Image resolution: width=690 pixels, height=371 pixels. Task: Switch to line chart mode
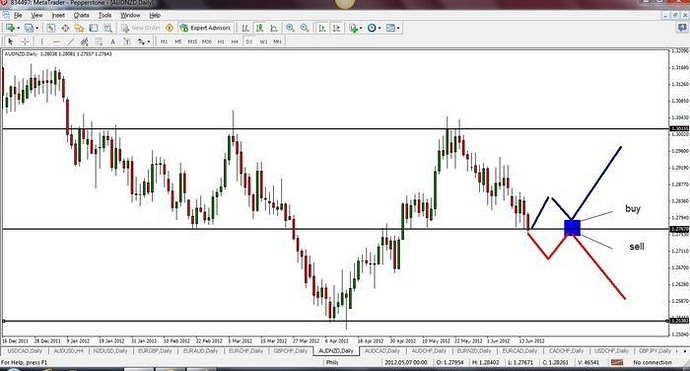click(x=274, y=28)
